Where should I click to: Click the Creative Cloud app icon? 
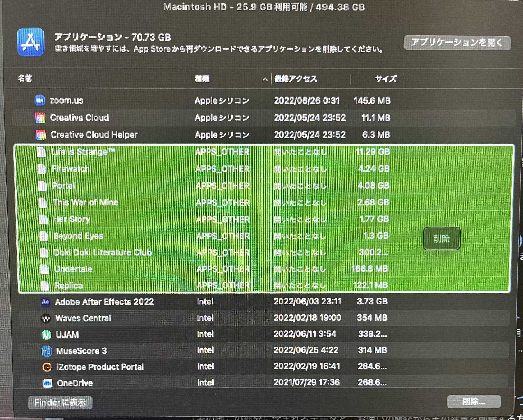40,118
